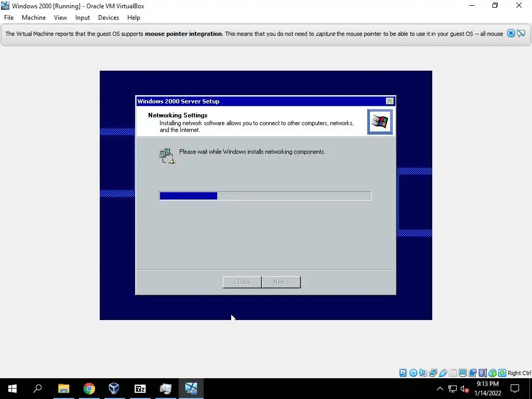Click the VirtualBox window title icon
Image resolution: width=532 pixels, height=399 pixels.
(5, 6)
